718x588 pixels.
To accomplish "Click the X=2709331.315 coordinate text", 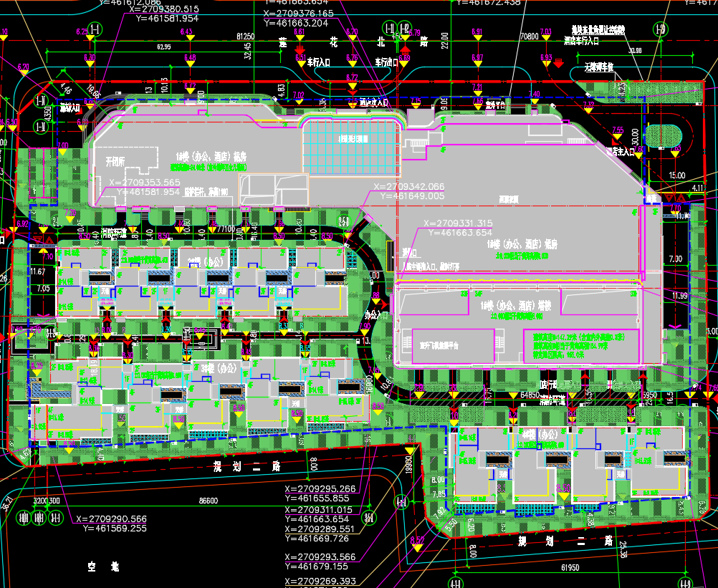I will pyautogui.click(x=458, y=223).
